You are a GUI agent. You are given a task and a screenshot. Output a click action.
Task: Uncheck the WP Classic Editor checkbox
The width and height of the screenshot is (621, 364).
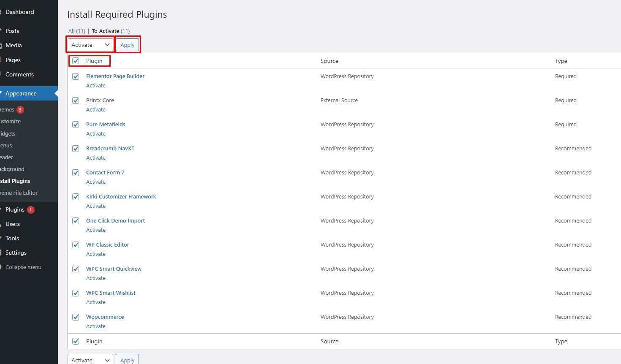pos(76,245)
